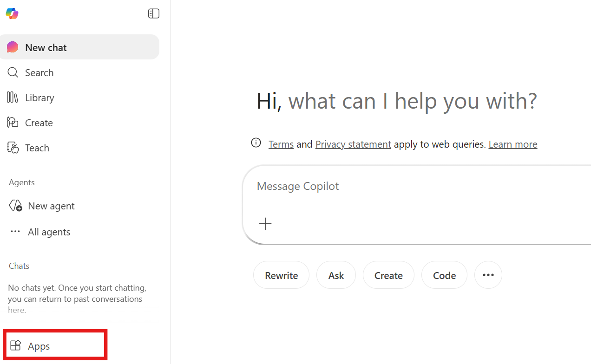Choose the Rewrite suggestion chip

(x=282, y=275)
